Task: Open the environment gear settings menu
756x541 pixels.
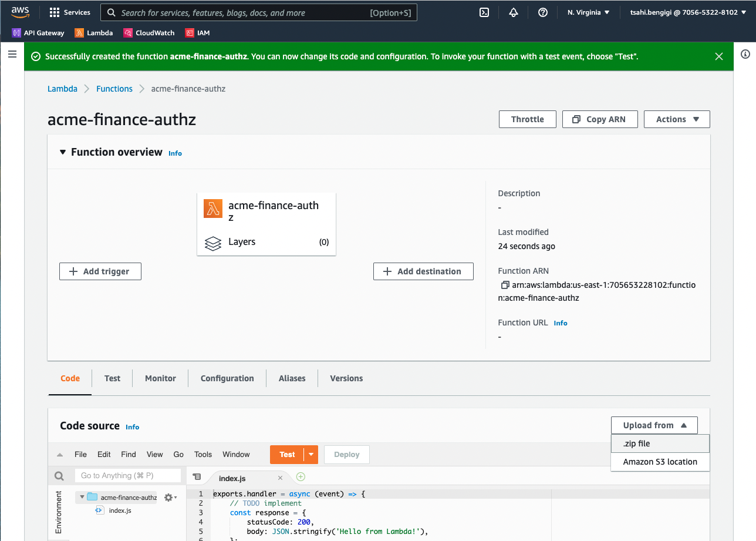Action: click(170, 498)
